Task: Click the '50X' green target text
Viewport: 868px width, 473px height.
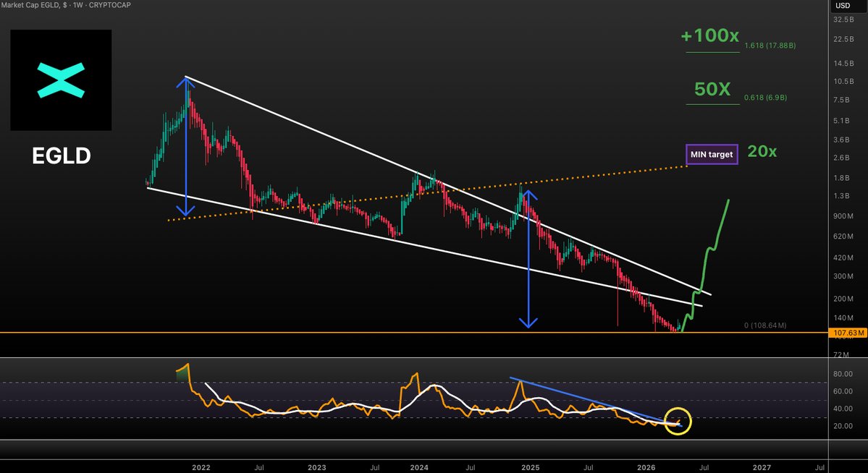Action: (x=712, y=89)
